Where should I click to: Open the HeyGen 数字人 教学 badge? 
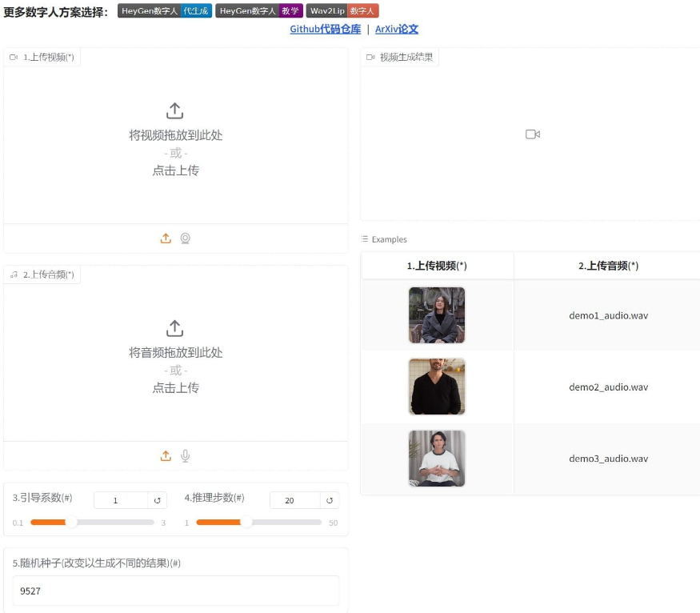[x=259, y=11]
